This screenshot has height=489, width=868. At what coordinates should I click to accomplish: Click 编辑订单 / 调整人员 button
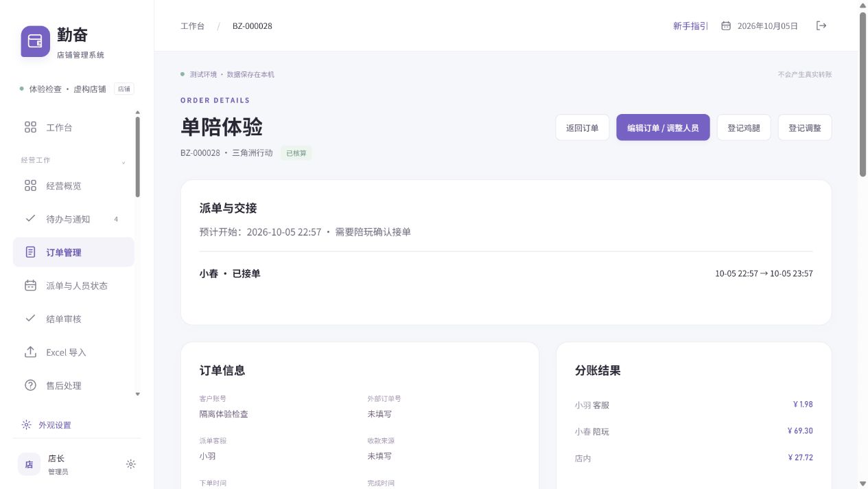(x=663, y=128)
